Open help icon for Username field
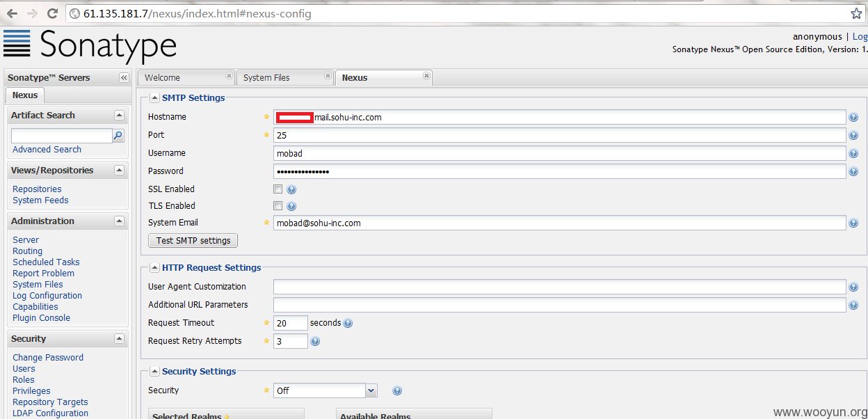Image resolution: width=868 pixels, height=419 pixels. click(853, 154)
